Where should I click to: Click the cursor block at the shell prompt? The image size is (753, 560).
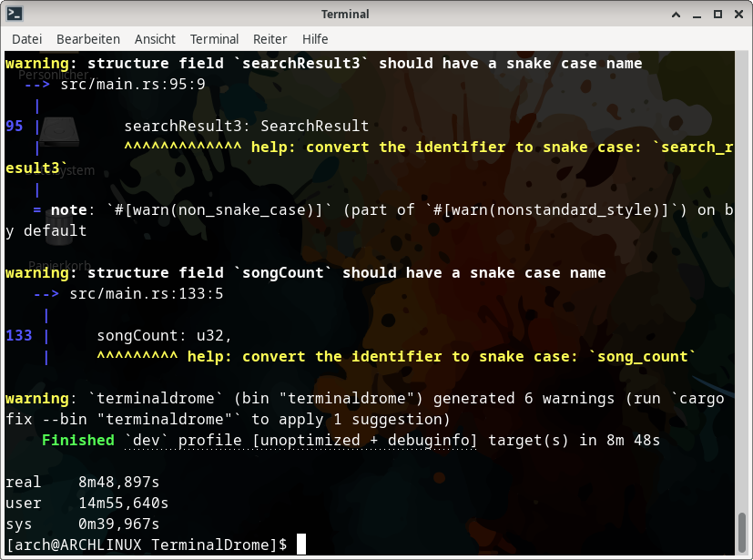301,545
